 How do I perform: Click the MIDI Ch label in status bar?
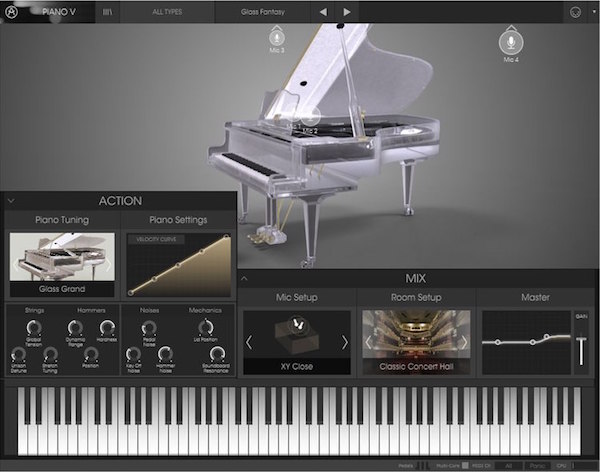click(481, 466)
